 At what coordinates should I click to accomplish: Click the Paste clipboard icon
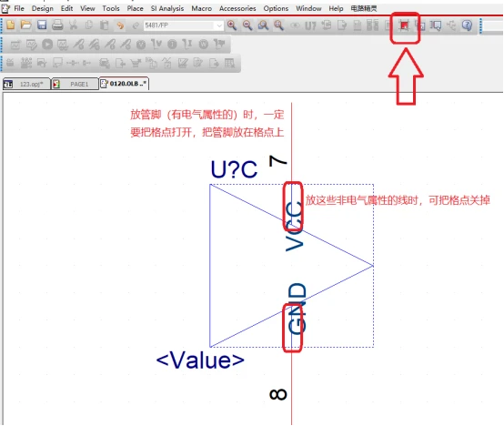click(105, 25)
